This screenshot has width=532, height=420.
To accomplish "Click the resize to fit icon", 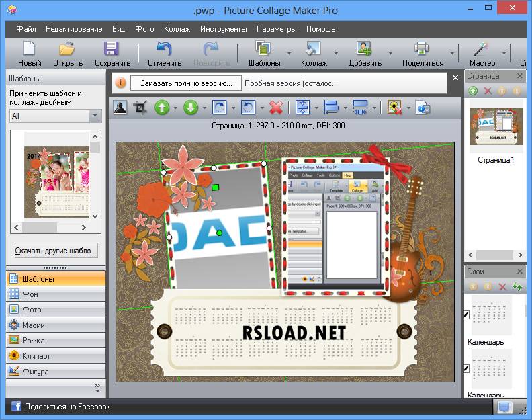I will [x=360, y=108].
